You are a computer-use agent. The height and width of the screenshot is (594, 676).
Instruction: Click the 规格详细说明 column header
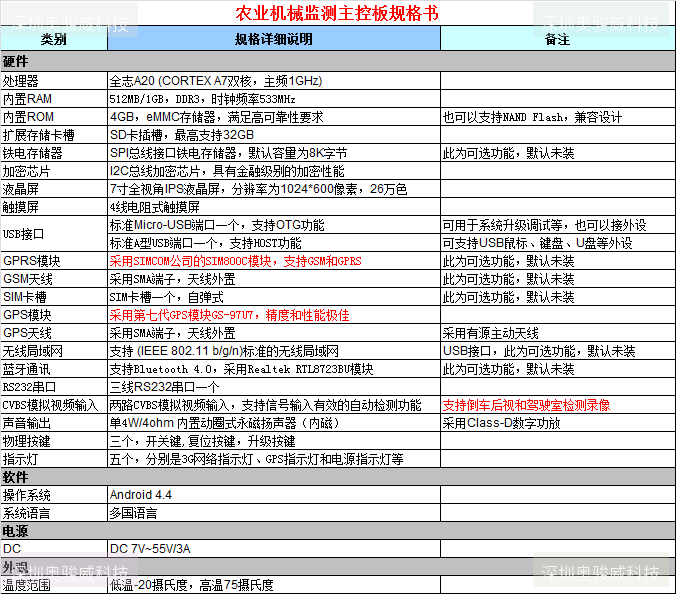274,39
